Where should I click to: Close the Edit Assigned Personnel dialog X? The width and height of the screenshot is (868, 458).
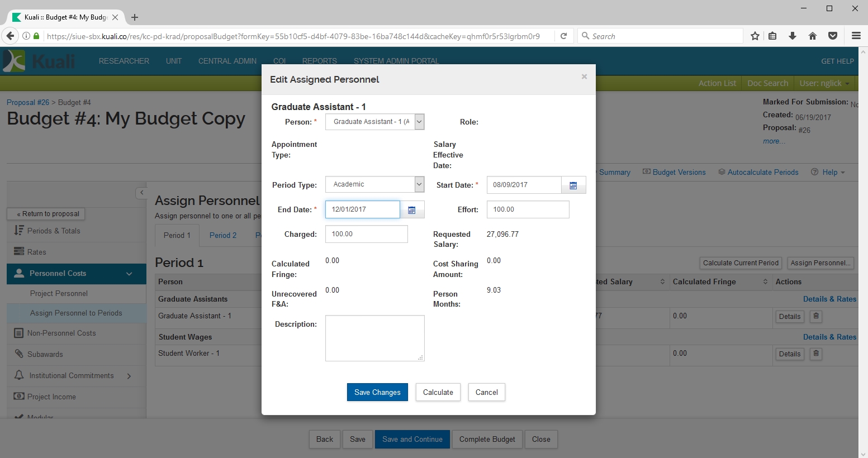pos(584,77)
